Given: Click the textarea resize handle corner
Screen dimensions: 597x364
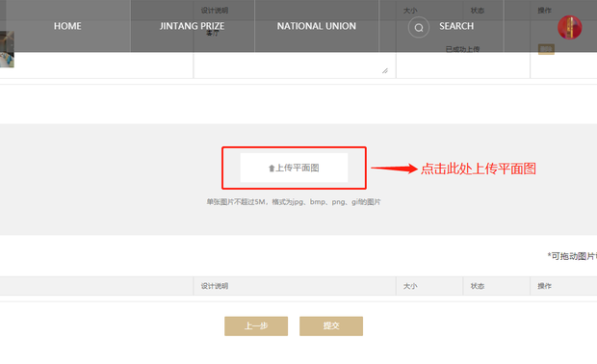Looking at the screenshot, I should click(385, 71).
